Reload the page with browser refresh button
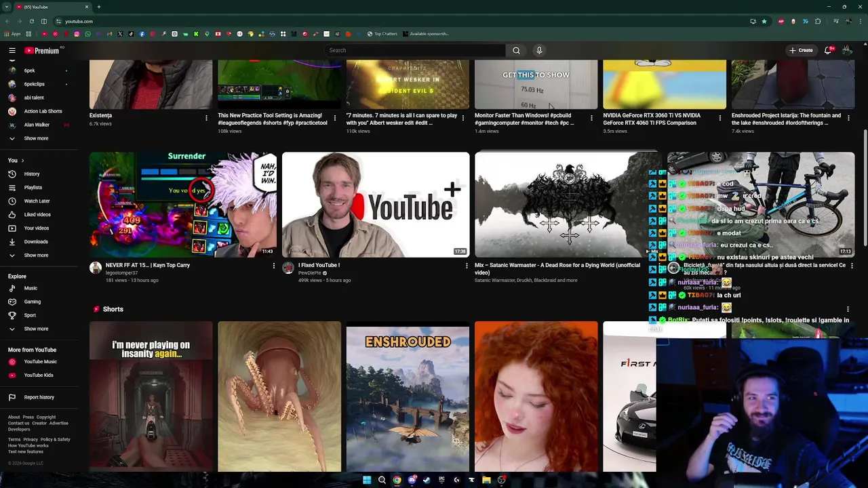The width and height of the screenshot is (868, 488). pos(31,21)
